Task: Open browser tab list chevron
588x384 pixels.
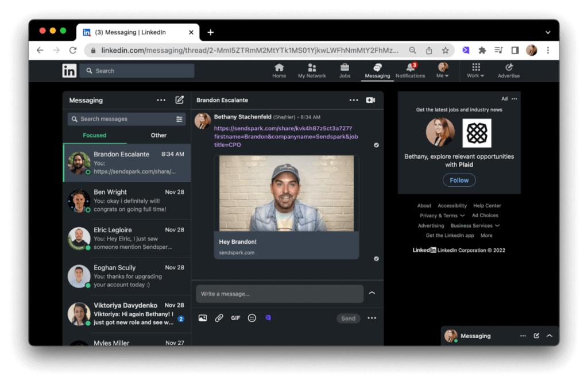Action: pos(548,32)
